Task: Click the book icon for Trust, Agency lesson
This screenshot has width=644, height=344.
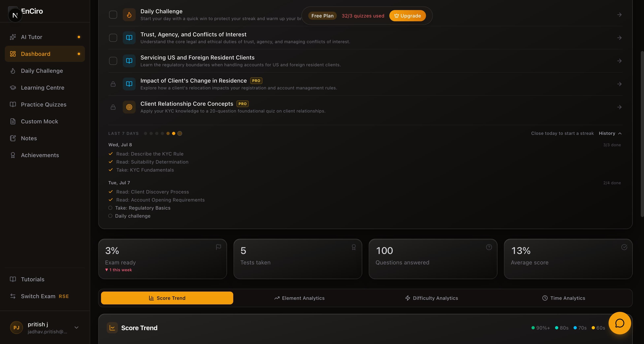Action: tap(129, 38)
